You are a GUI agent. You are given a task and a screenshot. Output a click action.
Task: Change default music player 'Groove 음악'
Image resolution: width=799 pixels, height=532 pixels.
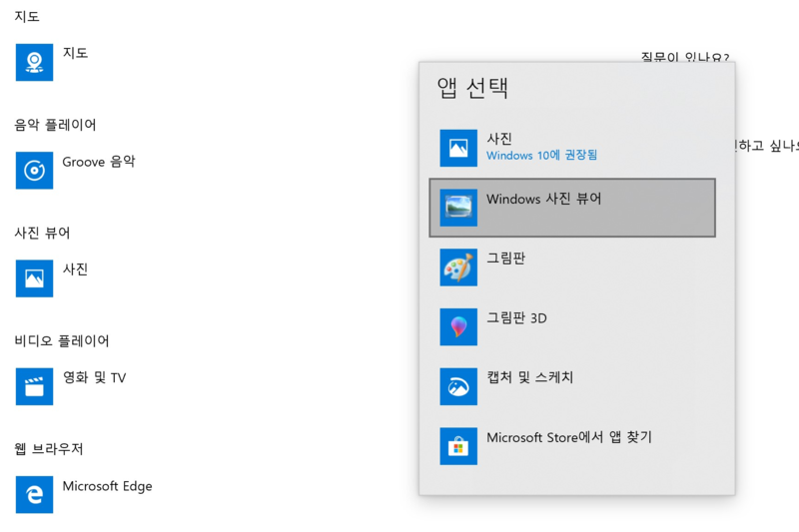coord(99,162)
